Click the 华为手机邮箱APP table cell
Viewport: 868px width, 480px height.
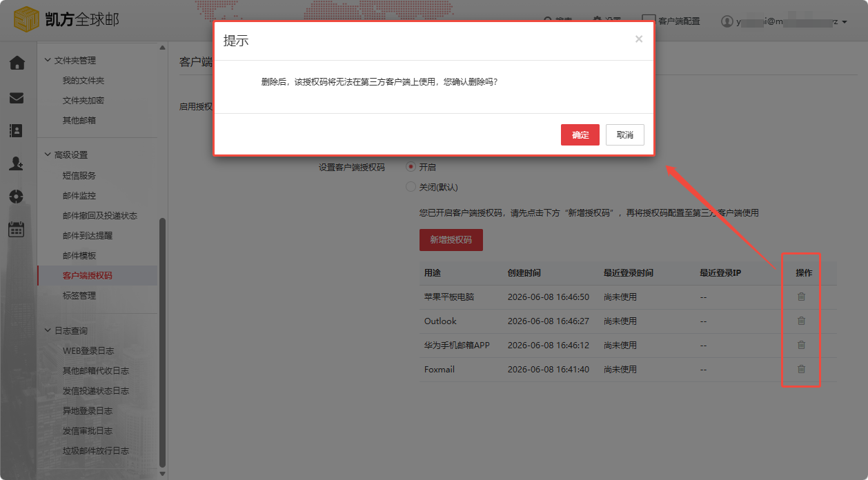point(457,346)
